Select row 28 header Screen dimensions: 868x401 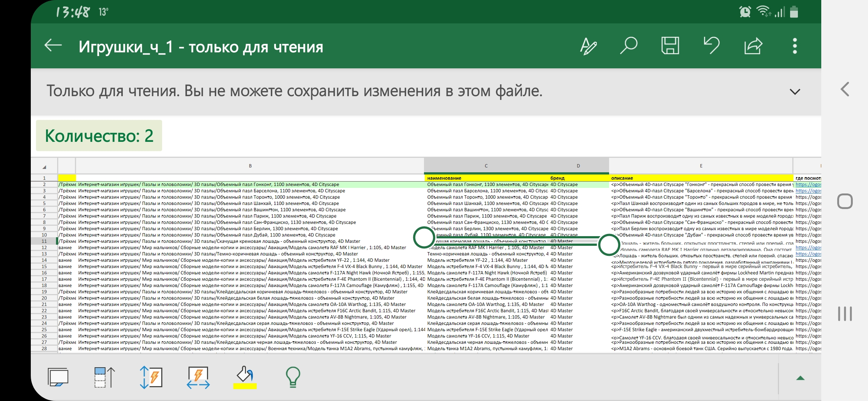point(44,349)
